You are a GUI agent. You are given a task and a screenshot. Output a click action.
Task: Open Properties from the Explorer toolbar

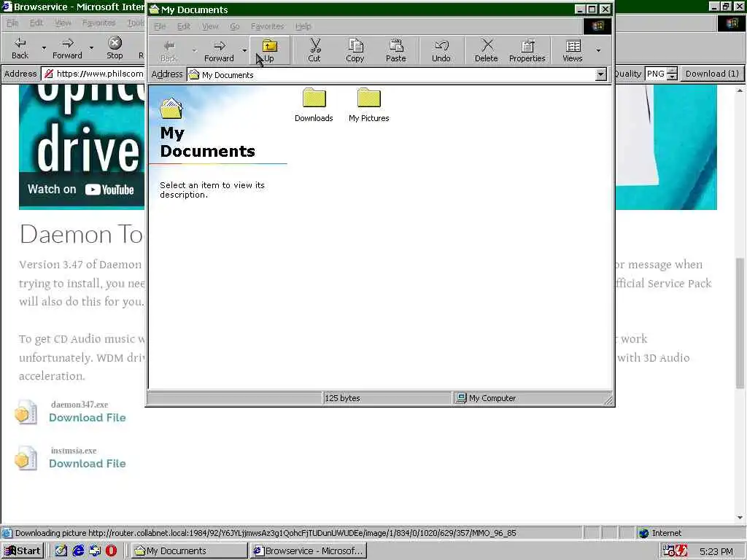pos(527,50)
